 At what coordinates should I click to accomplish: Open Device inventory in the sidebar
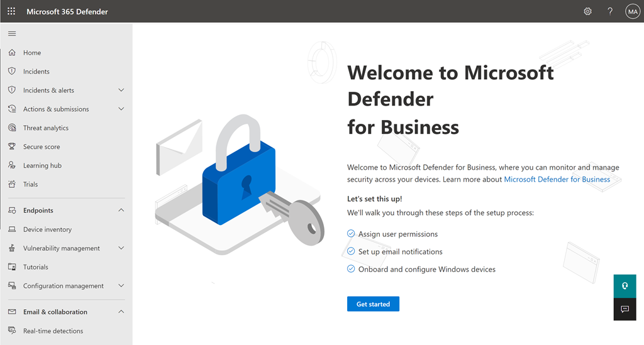[x=47, y=229]
